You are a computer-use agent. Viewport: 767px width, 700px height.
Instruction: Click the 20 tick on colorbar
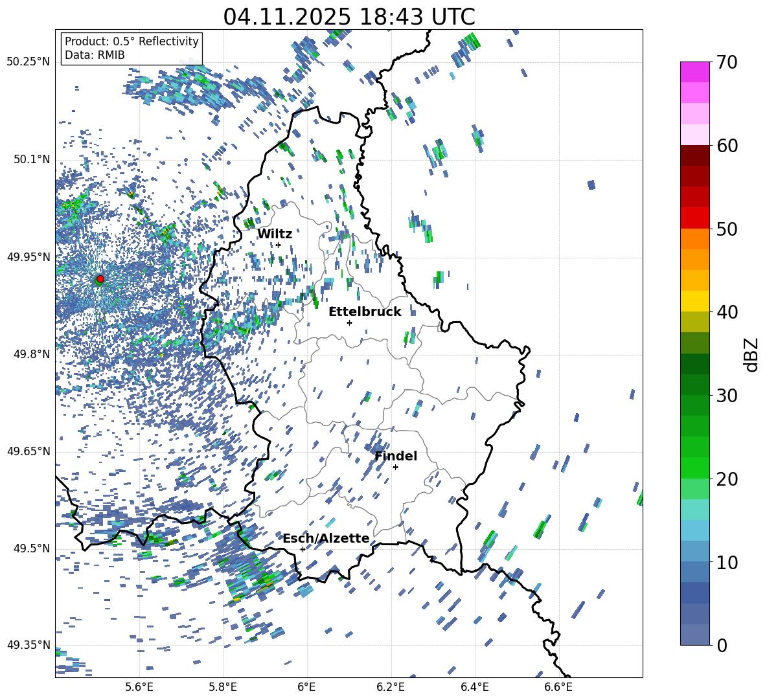coord(727,479)
